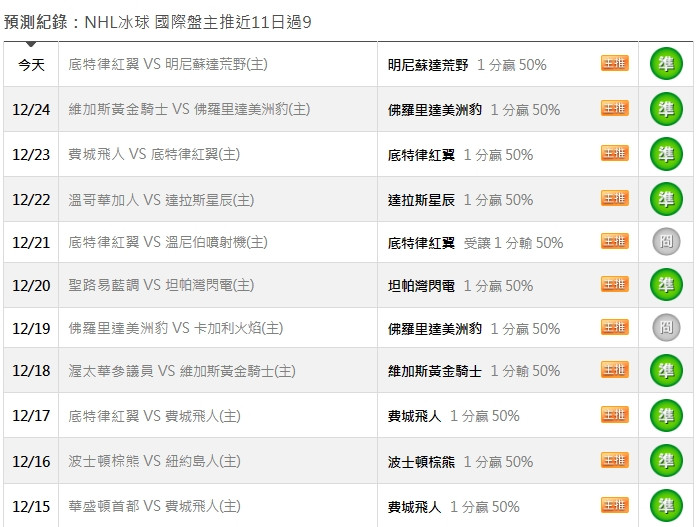
Task: Open matchup 渥太華參議員 VS 維加斯黃金騎士
Action: pos(182,371)
